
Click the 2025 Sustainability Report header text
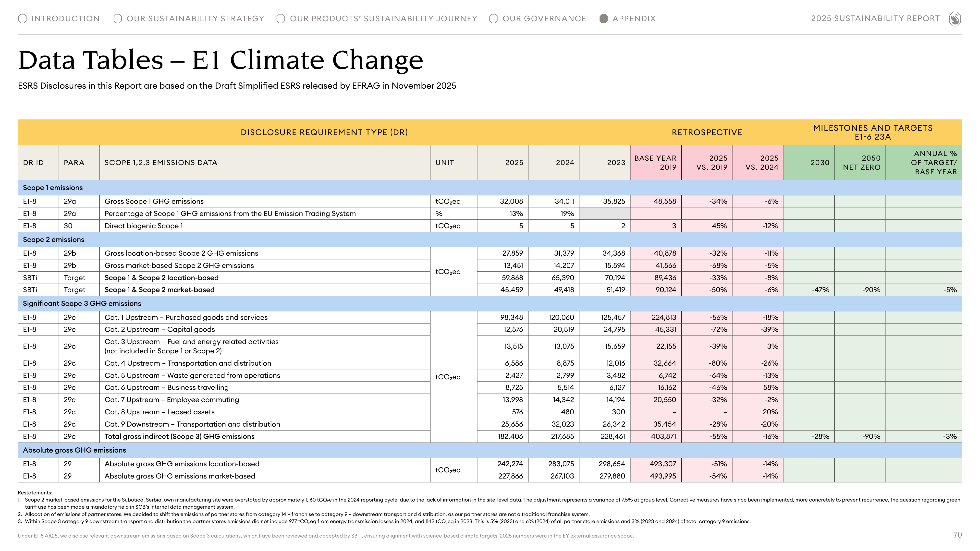tap(875, 19)
